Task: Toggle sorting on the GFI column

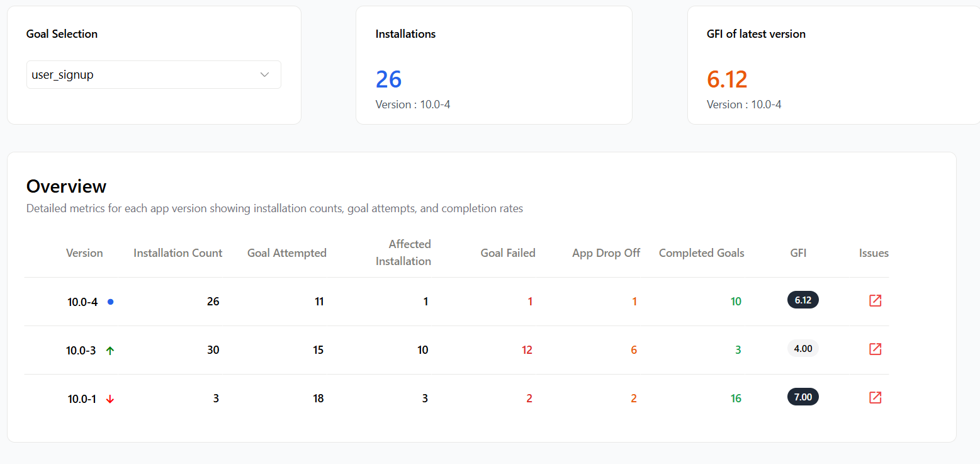Action: coord(797,252)
